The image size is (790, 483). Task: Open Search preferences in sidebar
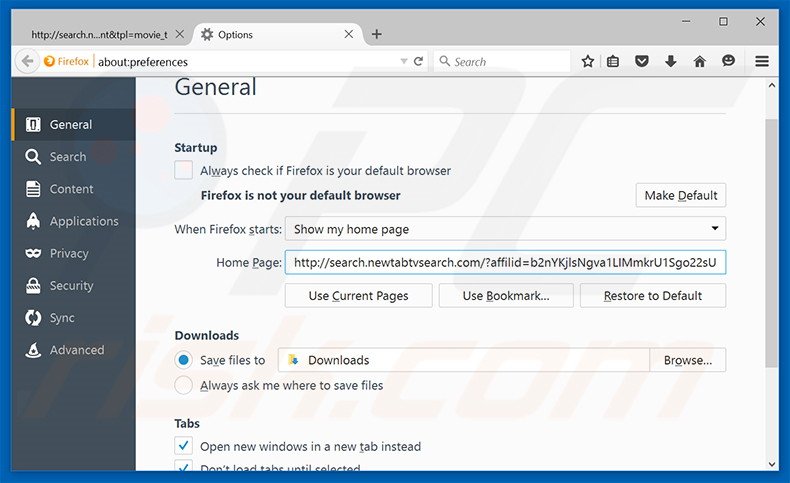coord(73,157)
